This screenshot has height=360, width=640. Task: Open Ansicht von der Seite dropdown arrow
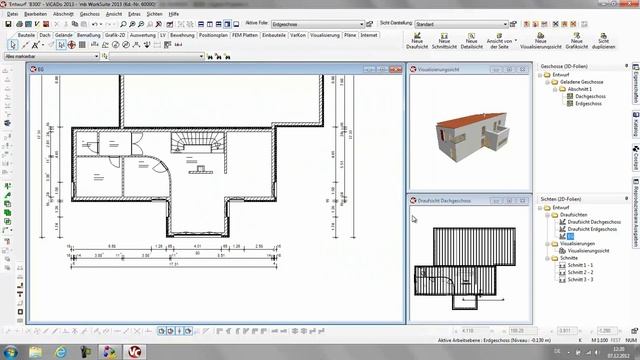tap(516, 40)
